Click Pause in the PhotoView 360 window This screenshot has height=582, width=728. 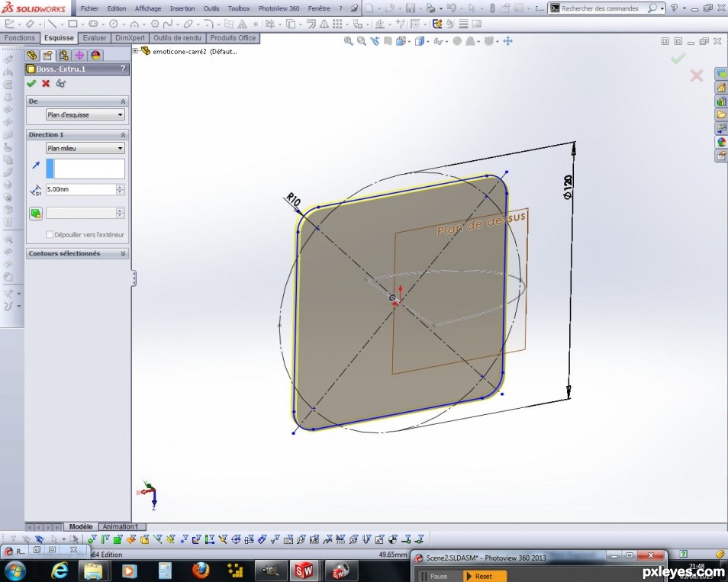coord(433,576)
